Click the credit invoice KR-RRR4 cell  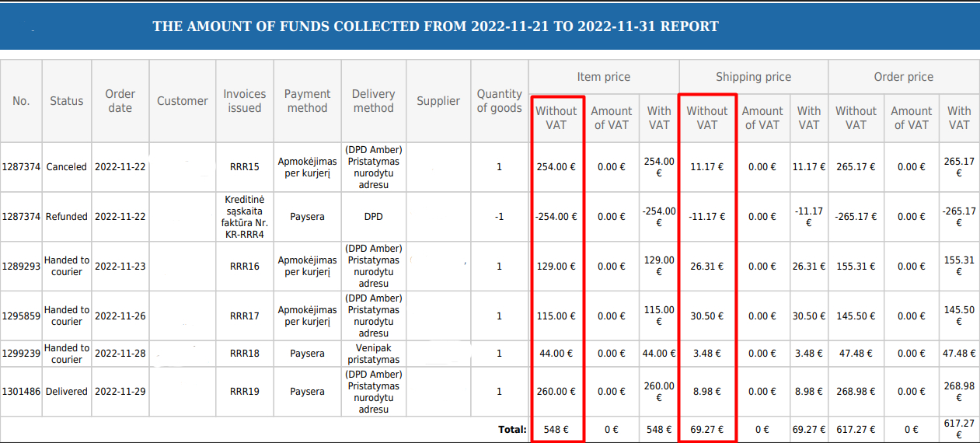[x=245, y=217]
